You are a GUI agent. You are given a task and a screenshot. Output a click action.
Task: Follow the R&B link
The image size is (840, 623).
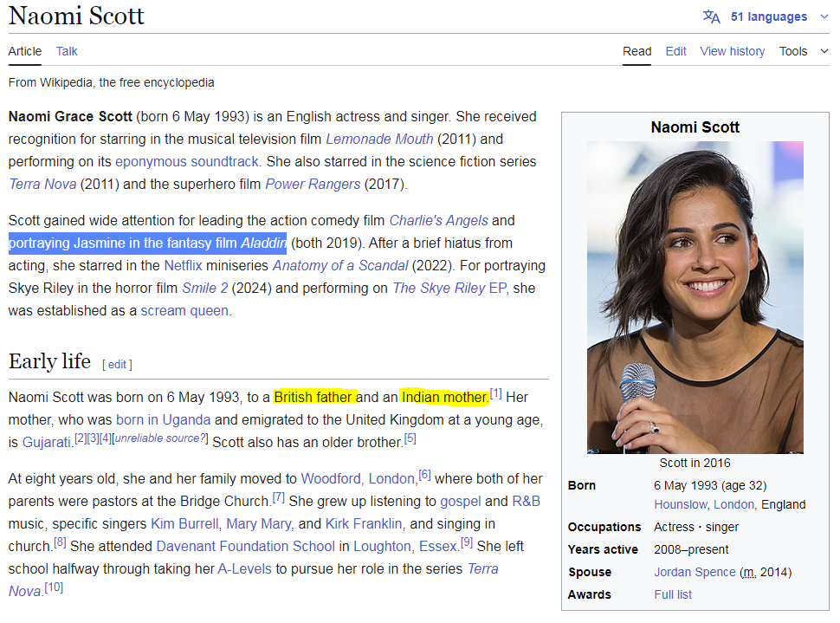point(526,501)
